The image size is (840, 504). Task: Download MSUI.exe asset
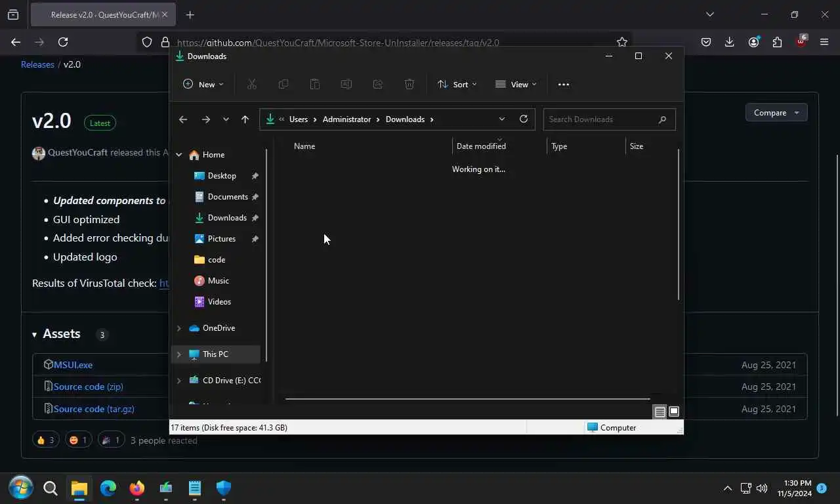[73, 365]
